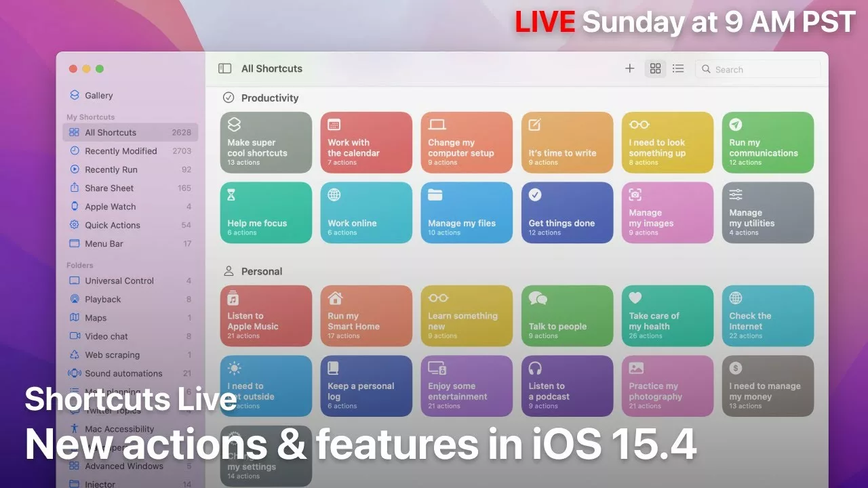Open Take care of my health shortcut
This screenshot has height=488, width=868.
[668, 316]
